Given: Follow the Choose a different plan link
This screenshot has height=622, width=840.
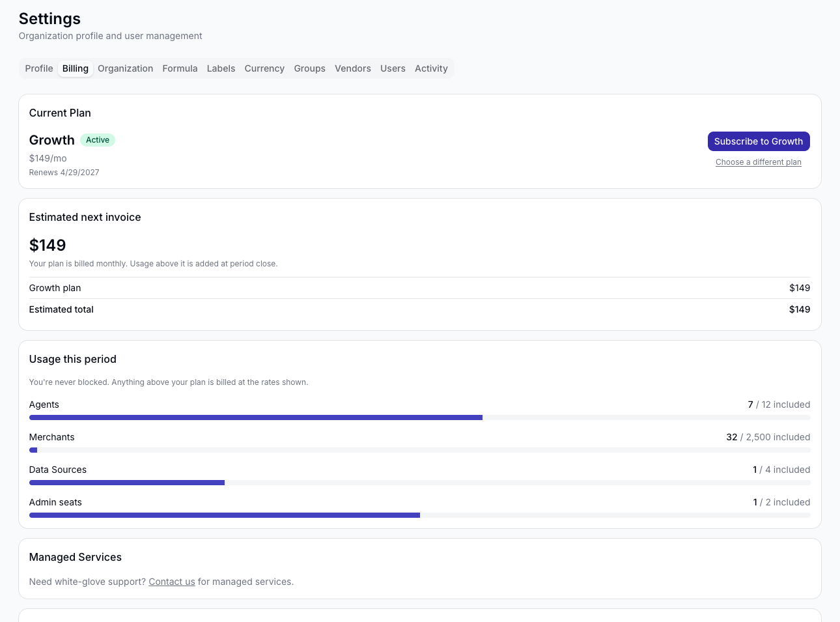Looking at the screenshot, I should [759, 162].
